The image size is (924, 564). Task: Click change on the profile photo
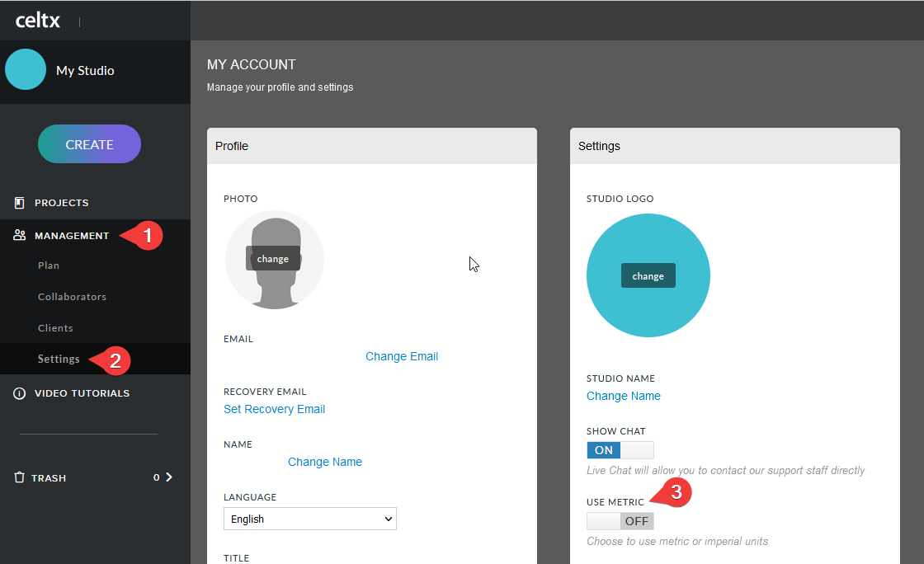(x=273, y=258)
